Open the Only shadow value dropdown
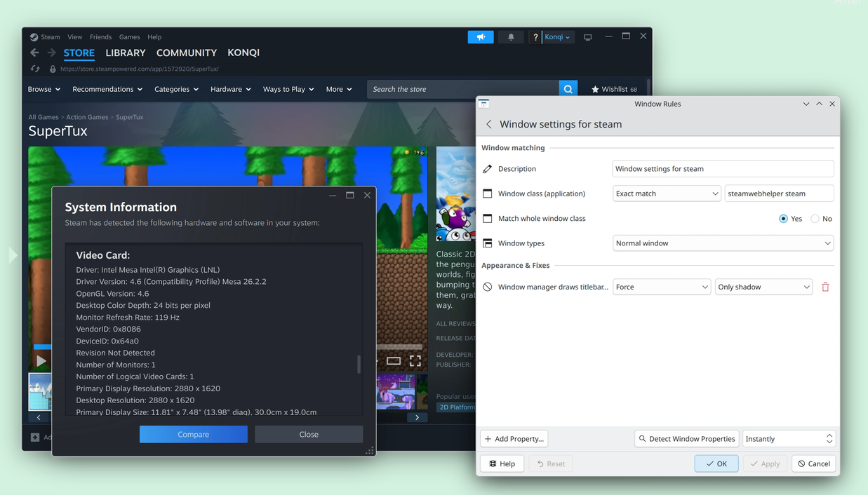868x495 pixels. [763, 287]
